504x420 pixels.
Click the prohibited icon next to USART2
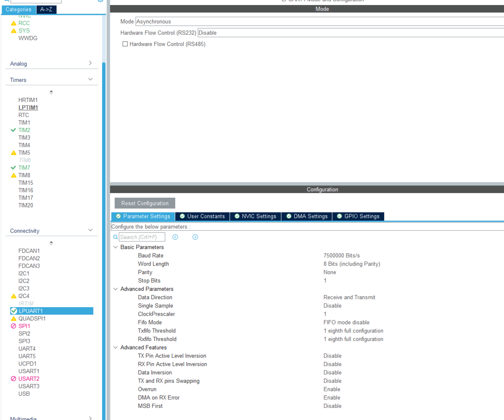click(13, 379)
